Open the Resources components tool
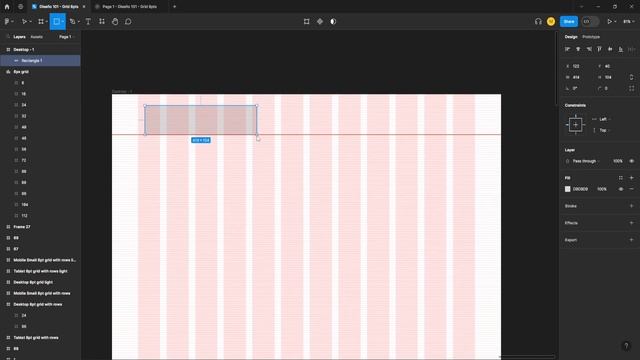Image resolution: width=640 pixels, height=360 pixels. [102, 22]
